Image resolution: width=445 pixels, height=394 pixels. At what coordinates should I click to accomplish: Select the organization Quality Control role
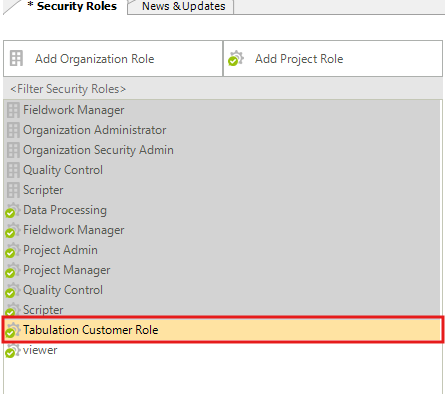click(223, 170)
